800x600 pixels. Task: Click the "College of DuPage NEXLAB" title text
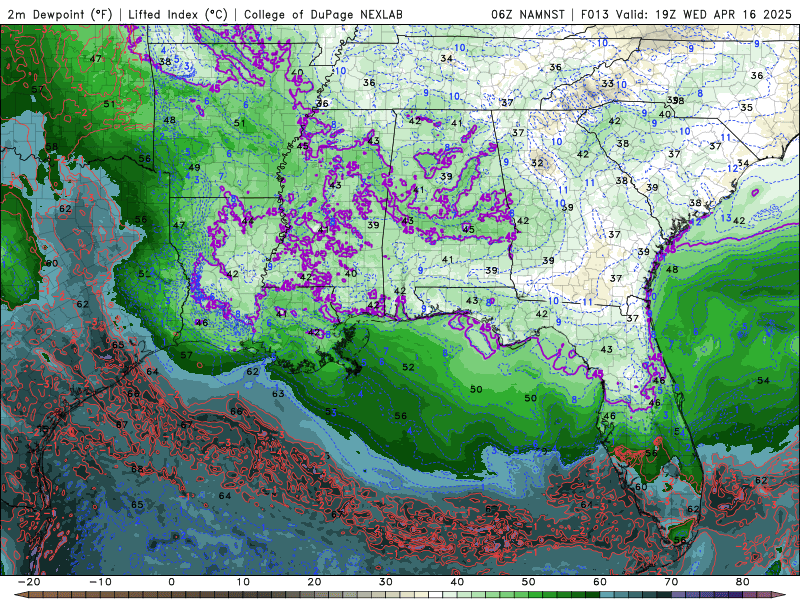click(323, 15)
